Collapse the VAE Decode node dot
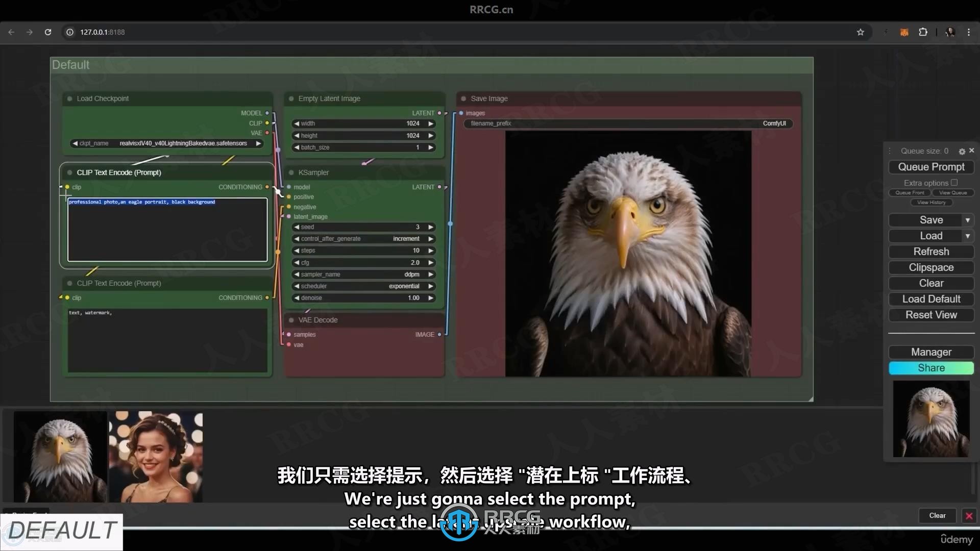The height and width of the screenshot is (551, 980). [291, 320]
